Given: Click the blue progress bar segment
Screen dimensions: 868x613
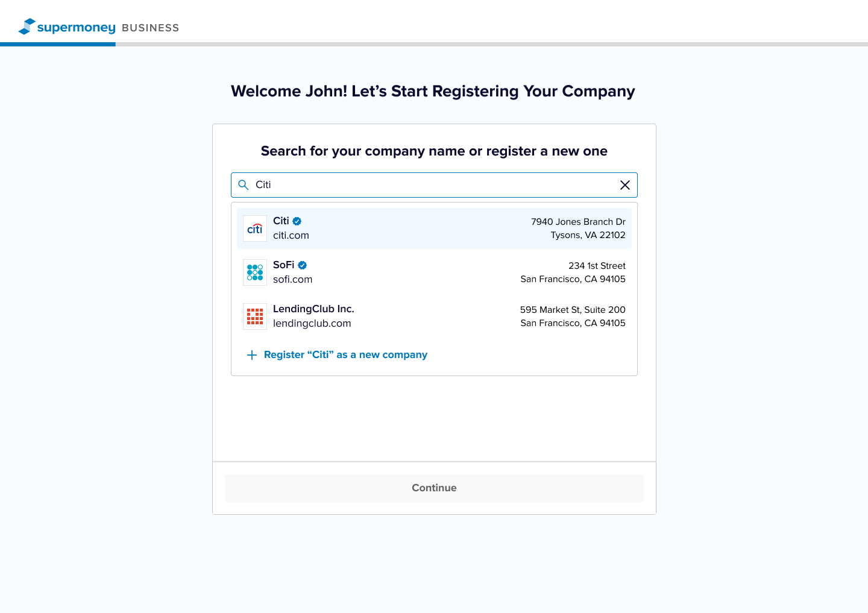Looking at the screenshot, I should (58, 44).
